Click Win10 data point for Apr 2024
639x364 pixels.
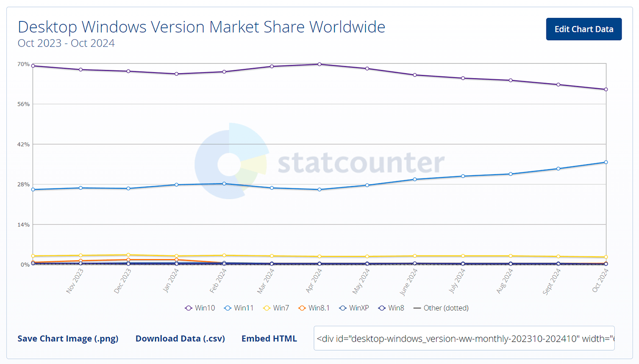pos(319,64)
